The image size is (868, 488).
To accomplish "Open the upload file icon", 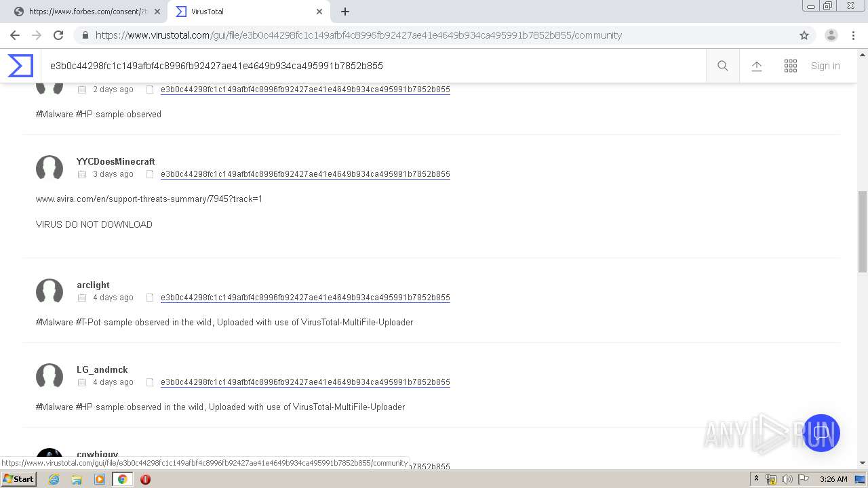I will point(757,66).
